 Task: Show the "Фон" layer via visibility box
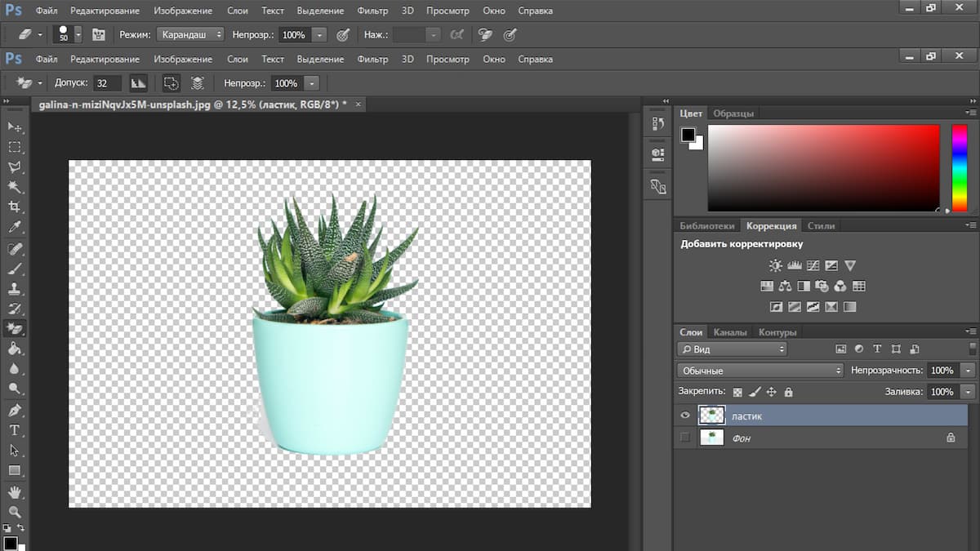[x=685, y=438]
